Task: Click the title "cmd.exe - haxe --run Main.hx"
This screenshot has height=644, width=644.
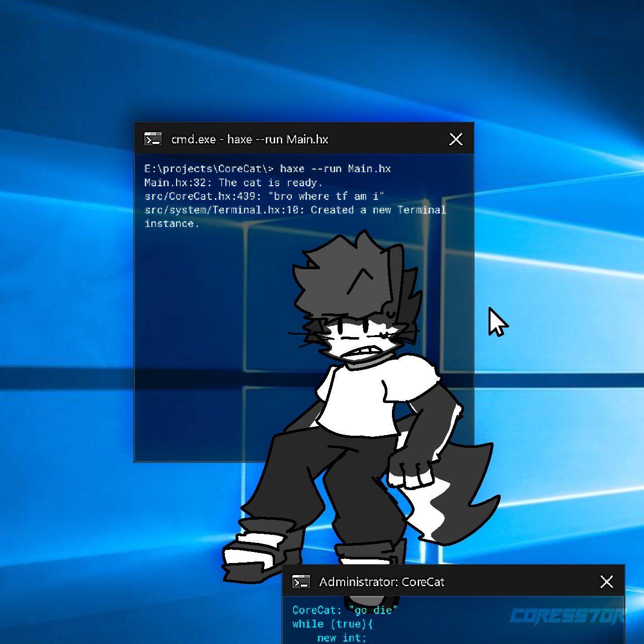Action: pos(250,139)
